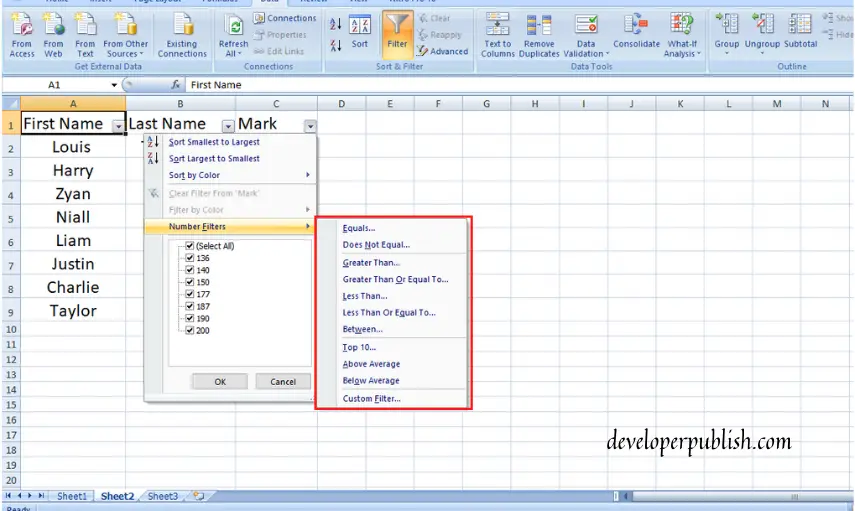Select row 9 header
Screen dimensions: 855x511
click(x=10, y=312)
